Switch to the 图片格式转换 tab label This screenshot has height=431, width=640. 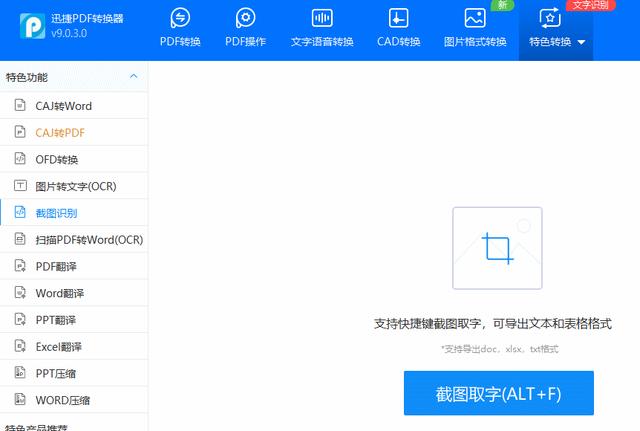point(475,42)
